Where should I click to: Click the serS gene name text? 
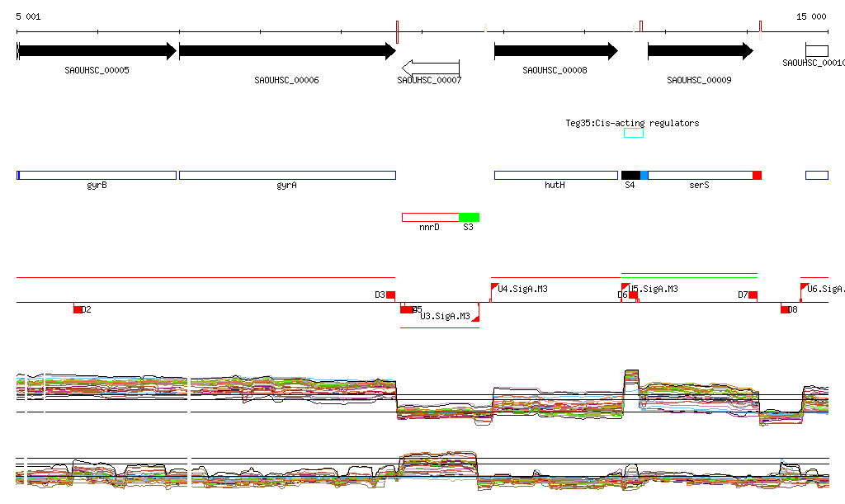point(699,186)
